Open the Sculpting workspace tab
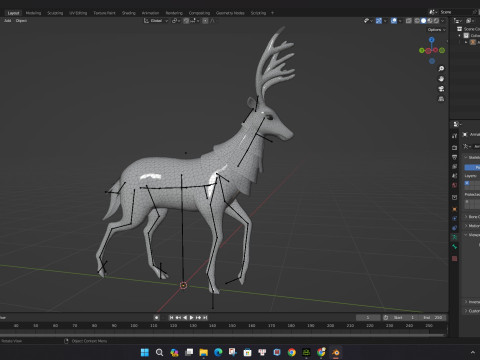 (x=55, y=13)
